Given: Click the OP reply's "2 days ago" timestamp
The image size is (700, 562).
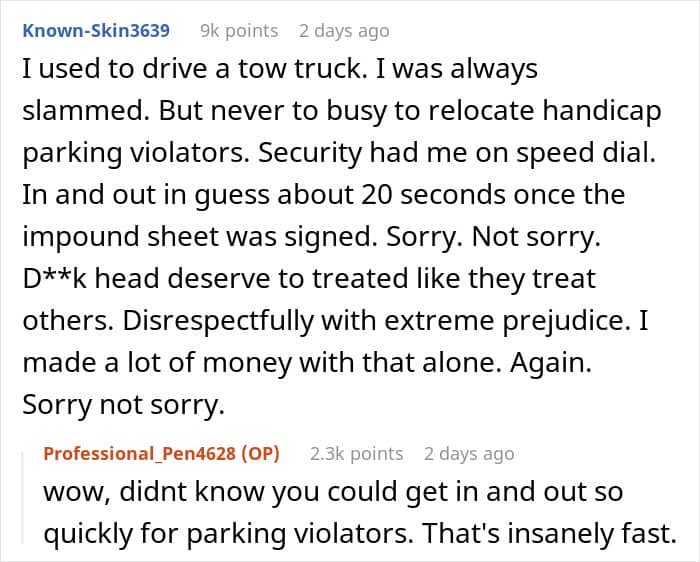Looking at the screenshot, I should (469, 454).
